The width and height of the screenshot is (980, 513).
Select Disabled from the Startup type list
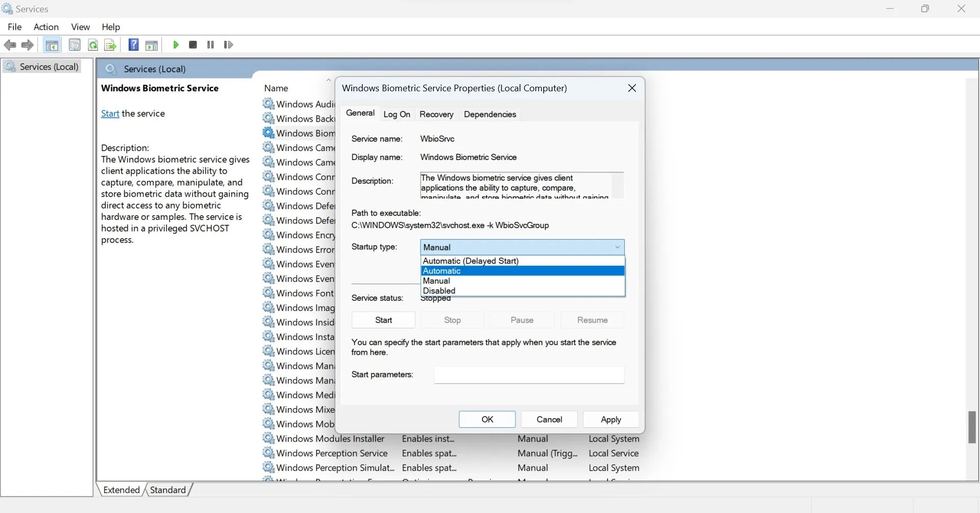click(439, 290)
